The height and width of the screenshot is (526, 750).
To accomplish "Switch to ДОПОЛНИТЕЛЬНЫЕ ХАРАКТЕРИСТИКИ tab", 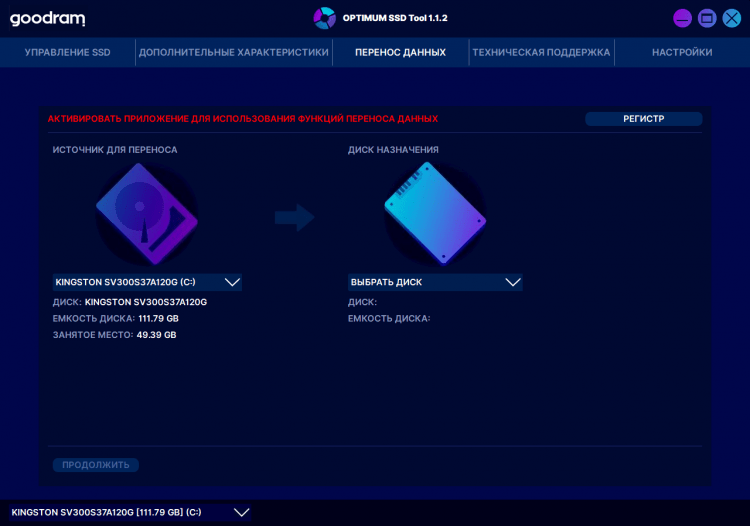I will pyautogui.click(x=234, y=52).
